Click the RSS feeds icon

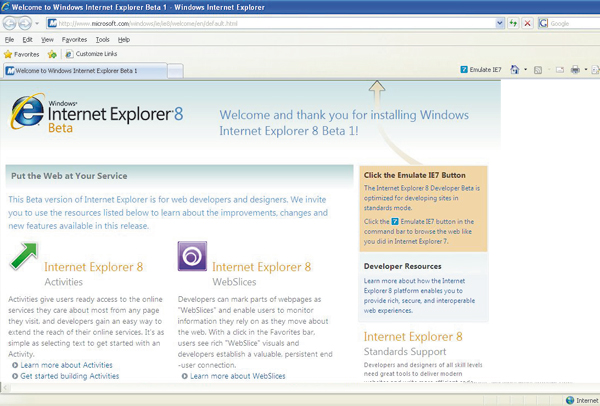538,70
